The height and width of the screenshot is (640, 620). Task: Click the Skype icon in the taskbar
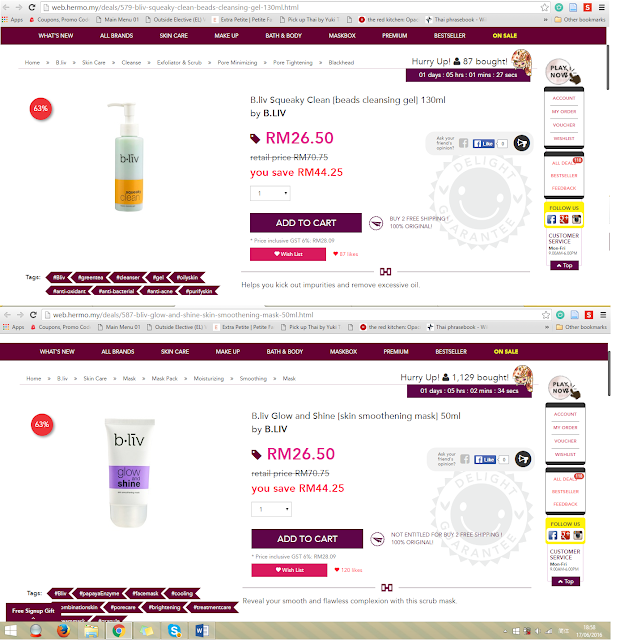click(175, 631)
